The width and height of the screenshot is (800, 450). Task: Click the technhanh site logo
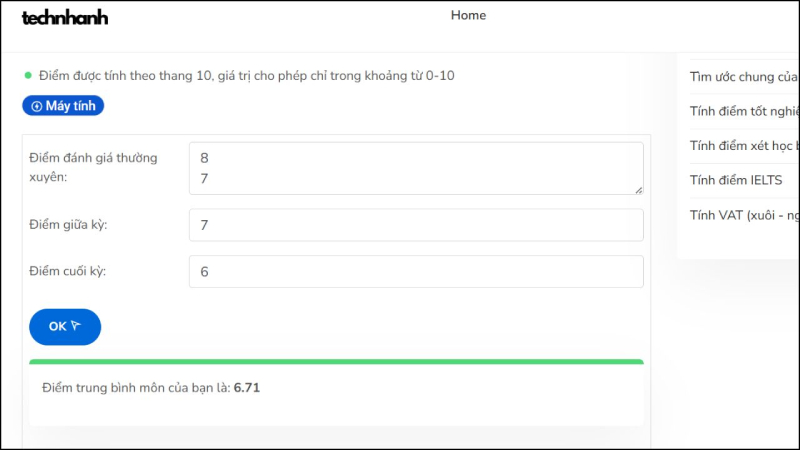pyautogui.click(x=65, y=17)
